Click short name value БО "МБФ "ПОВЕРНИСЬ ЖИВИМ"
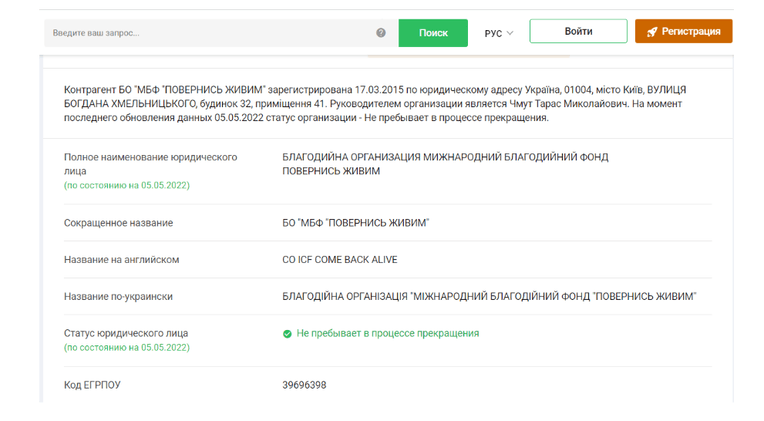The height and width of the screenshot is (421, 764). [356, 223]
